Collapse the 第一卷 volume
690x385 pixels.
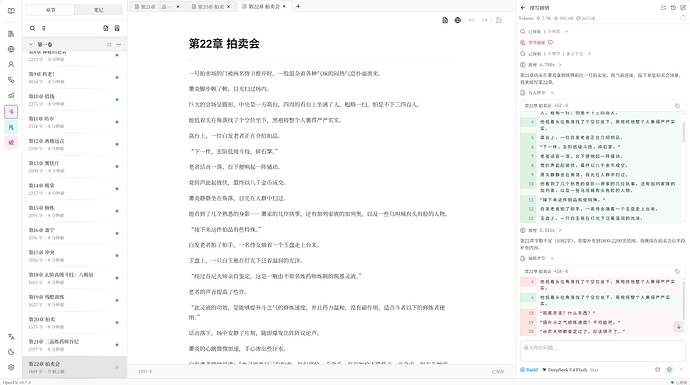tap(31, 44)
